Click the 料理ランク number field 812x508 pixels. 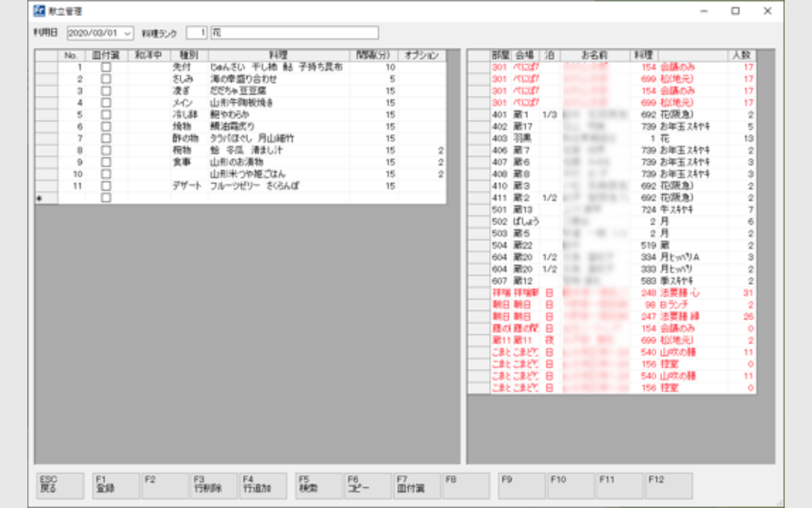(197, 32)
